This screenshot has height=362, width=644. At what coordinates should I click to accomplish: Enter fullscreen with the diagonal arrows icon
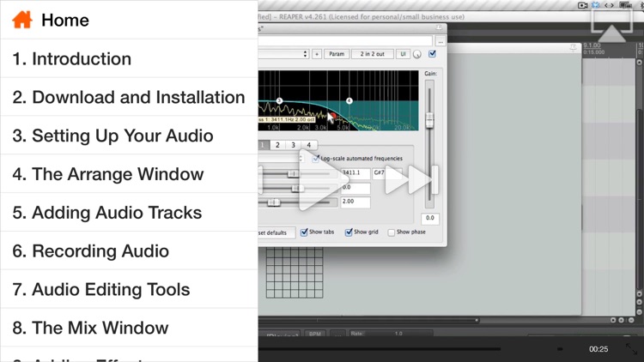631,349
